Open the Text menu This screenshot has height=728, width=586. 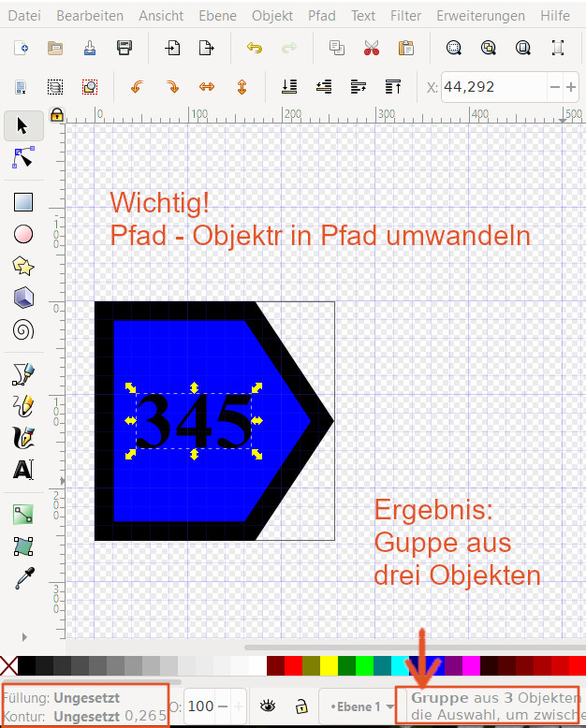363,16
